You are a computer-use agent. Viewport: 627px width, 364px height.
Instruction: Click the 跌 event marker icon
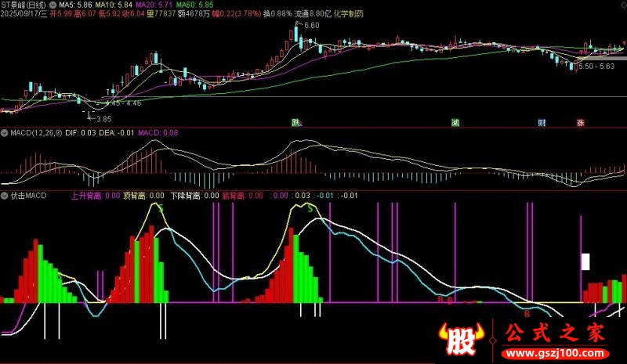[x=296, y=123]
